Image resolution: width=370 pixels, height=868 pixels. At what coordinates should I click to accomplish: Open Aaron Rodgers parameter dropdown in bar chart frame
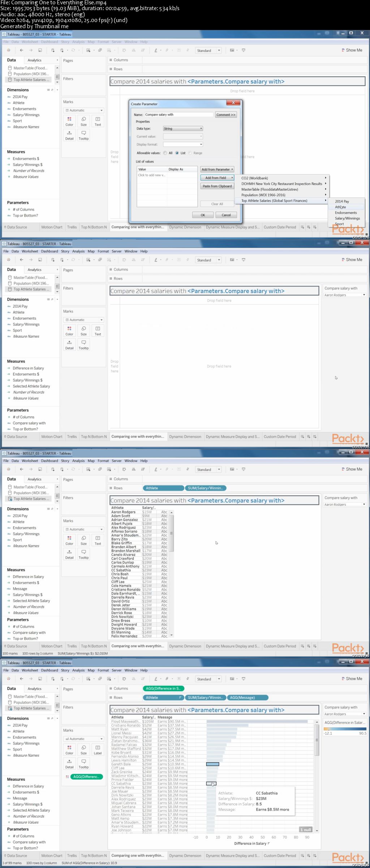(345, 714)
